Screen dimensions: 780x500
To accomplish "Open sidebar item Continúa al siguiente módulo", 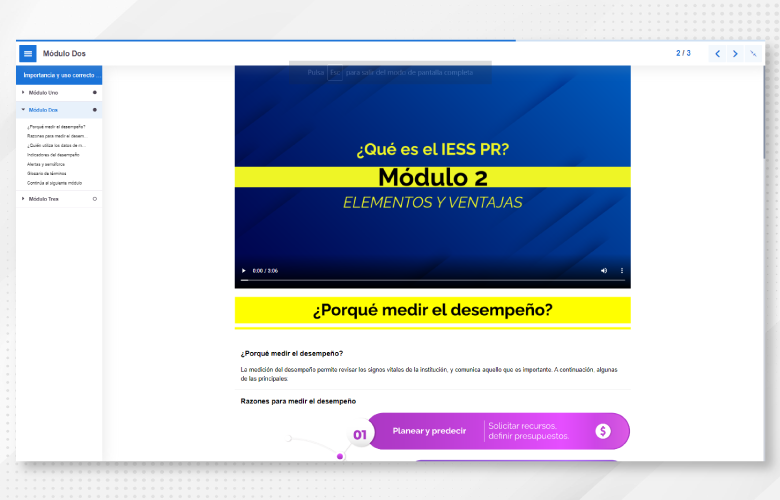I will tap(54, 183).
